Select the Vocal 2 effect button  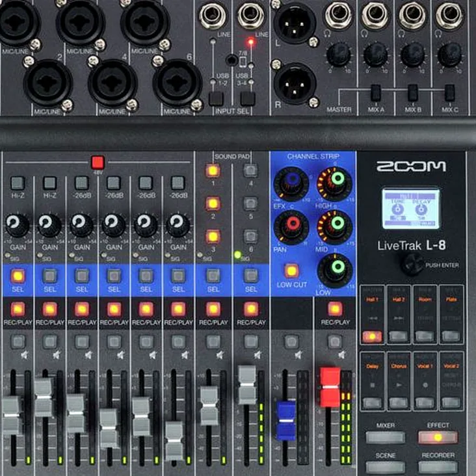(451, 403)
